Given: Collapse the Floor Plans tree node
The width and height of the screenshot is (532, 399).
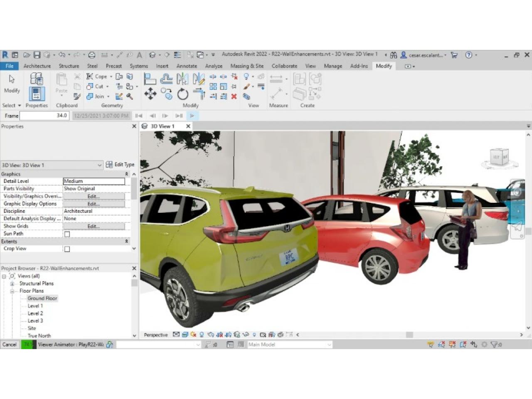Looking at the screenshot, I should point(12,291).
